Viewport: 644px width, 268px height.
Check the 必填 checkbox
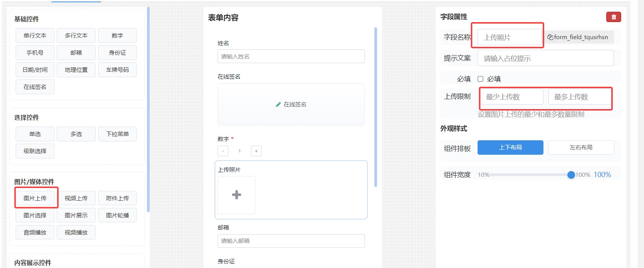[x=481, y=79]
